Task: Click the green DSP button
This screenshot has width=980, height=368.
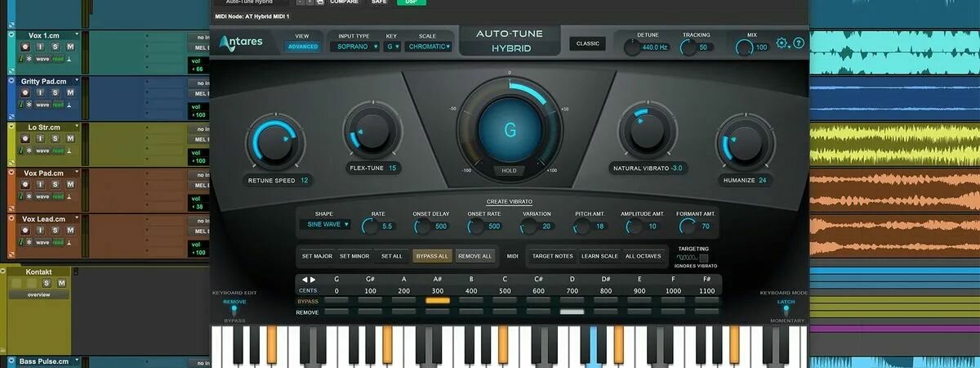Action: 412,2
